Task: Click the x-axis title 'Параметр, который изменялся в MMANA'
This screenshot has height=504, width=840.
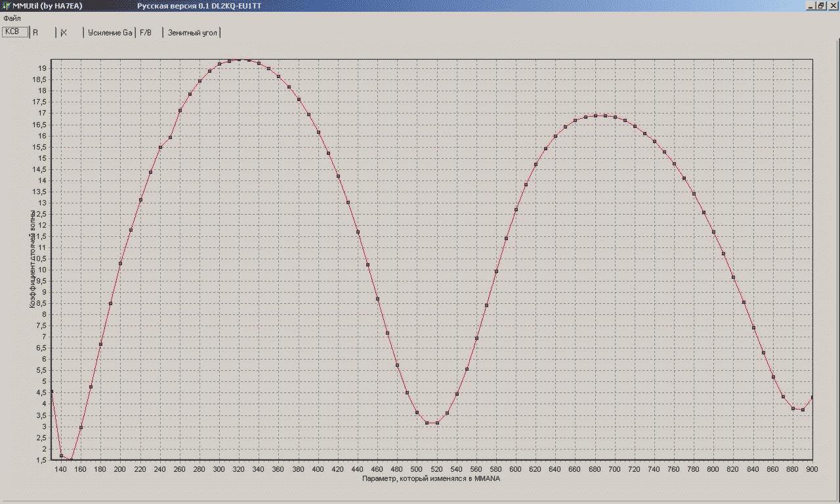Action: (x=430, y=478)
